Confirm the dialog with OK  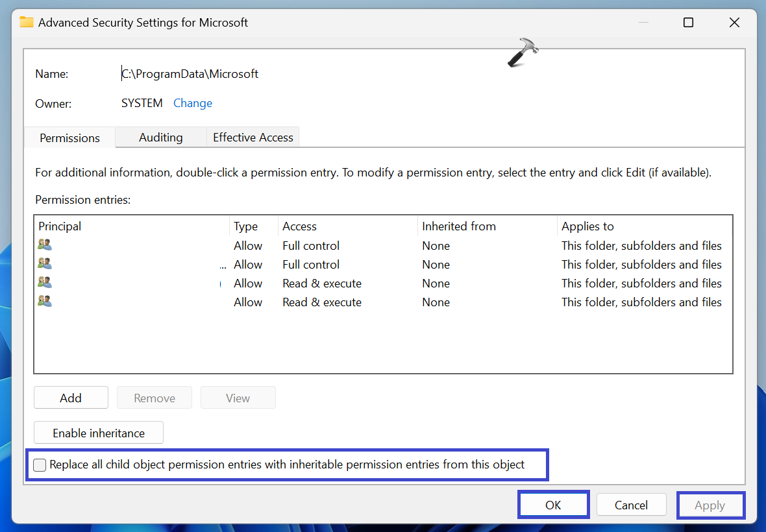click(553, 505)
